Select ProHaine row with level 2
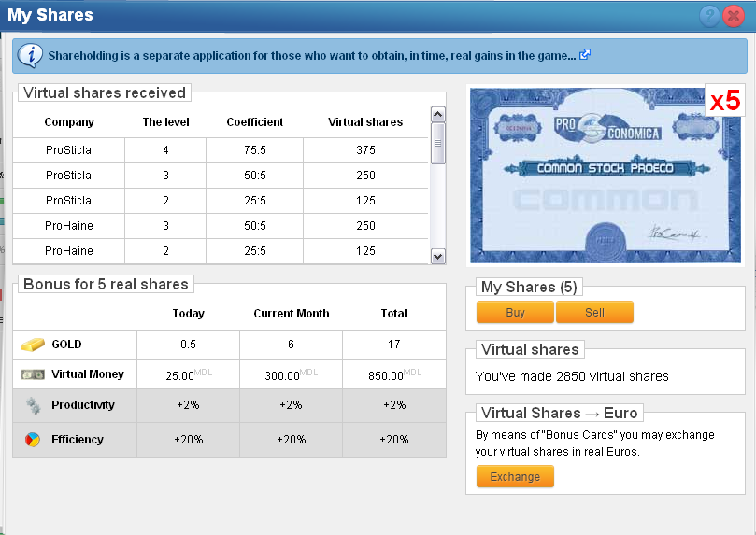 (x=221, y=251)
